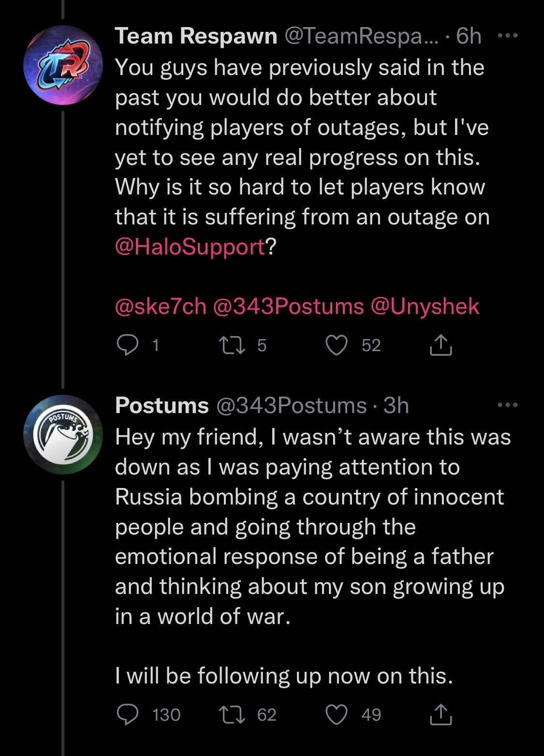Share Team Respawn's tweet
The image size is (544, 756).
[441, 345]
